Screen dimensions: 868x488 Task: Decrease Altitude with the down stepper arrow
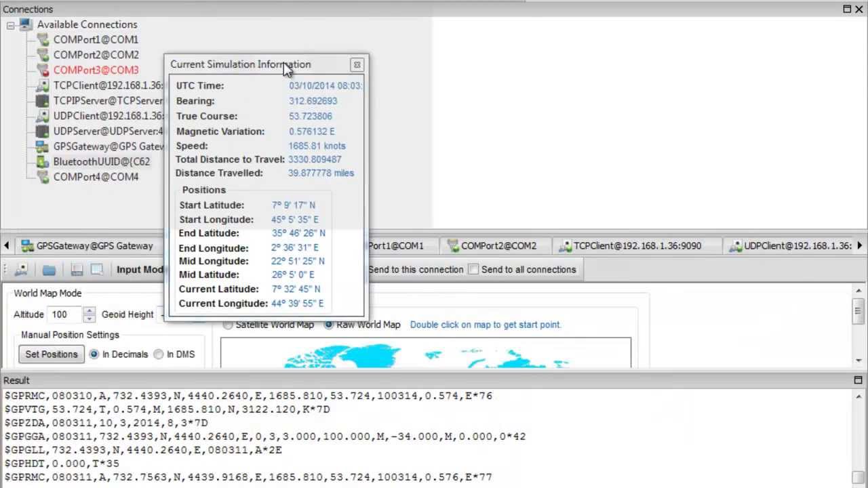pos(90,319)
